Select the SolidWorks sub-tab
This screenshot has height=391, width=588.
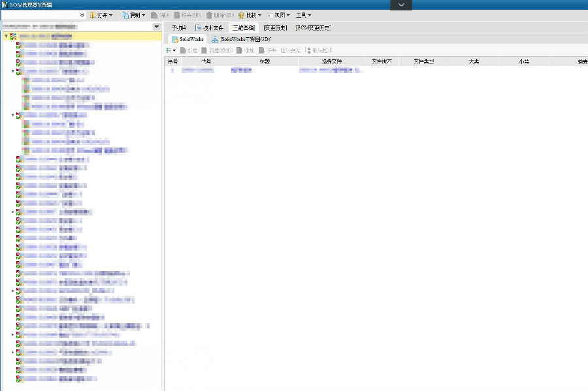(188, 40)
